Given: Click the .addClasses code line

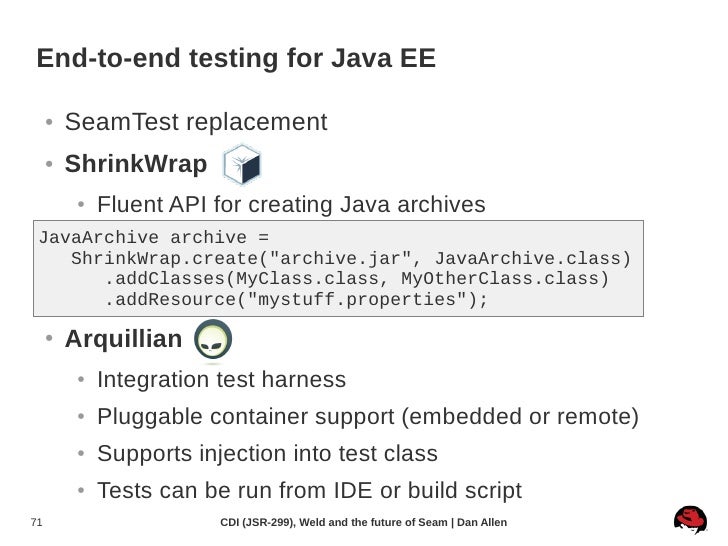Looking at the screenshot, I should [x=357, y=279].
